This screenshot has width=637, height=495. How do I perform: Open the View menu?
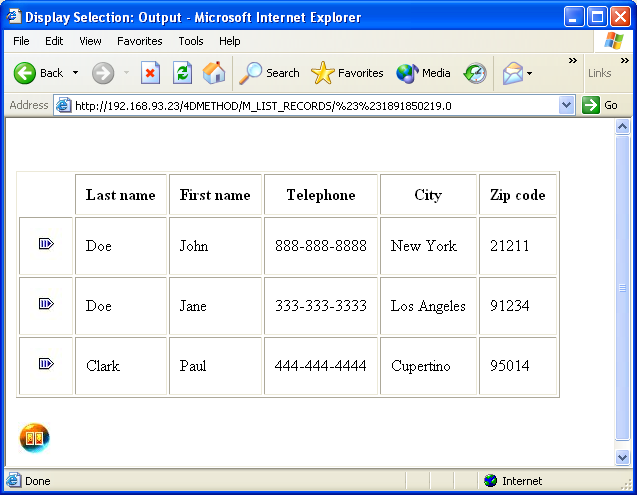[90, 41]
